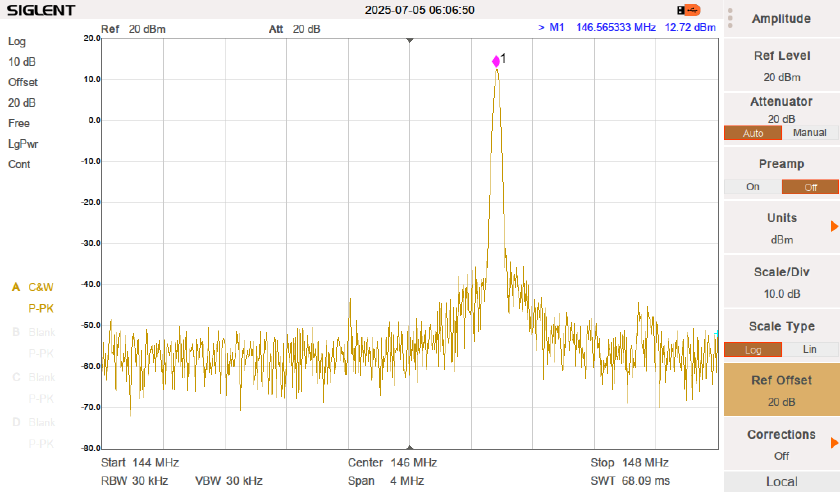Set Attenuator to Auto
Image resolution: width=840 pixels, height=492 pixels.
pyautogui.click(x=753, y=133)
